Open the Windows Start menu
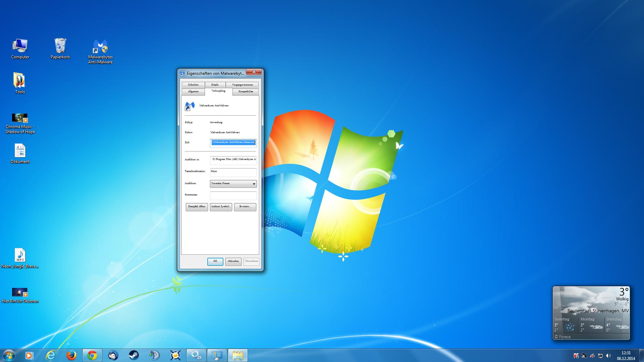The image size is (644, 362). (9, 355)
